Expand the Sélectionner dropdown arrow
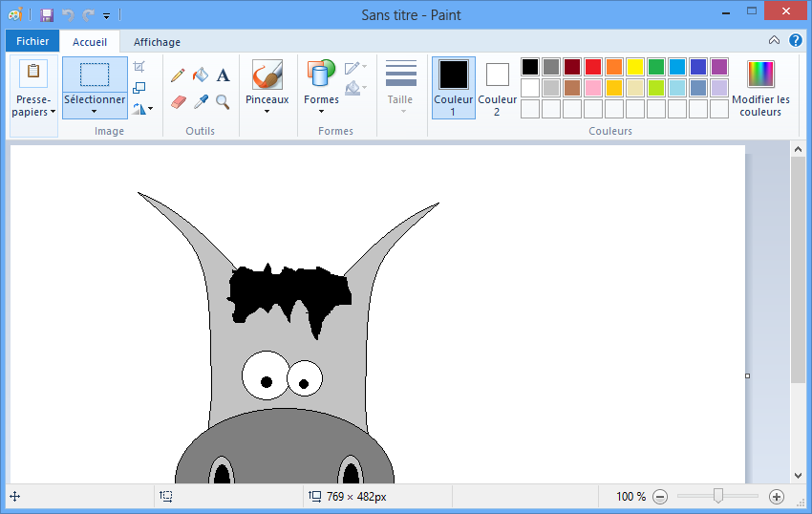The height and width of the screenshot is (514, 812). (x=95, y=111)
